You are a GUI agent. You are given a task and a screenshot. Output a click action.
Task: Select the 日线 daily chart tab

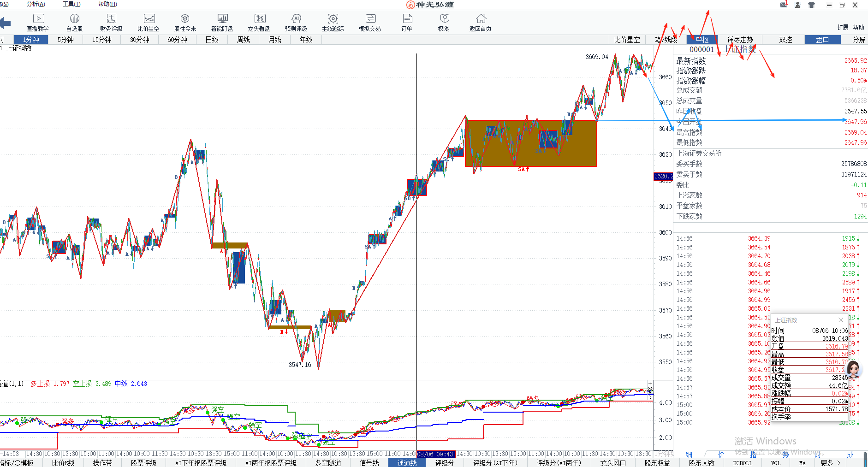(x=212, y=40)
